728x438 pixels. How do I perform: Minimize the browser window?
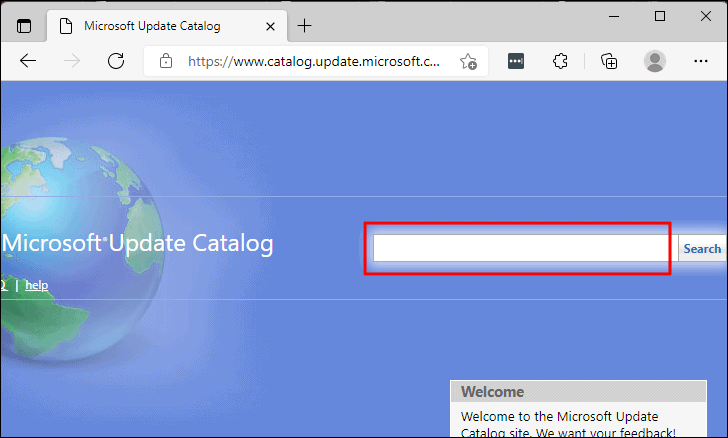point(614,16)
